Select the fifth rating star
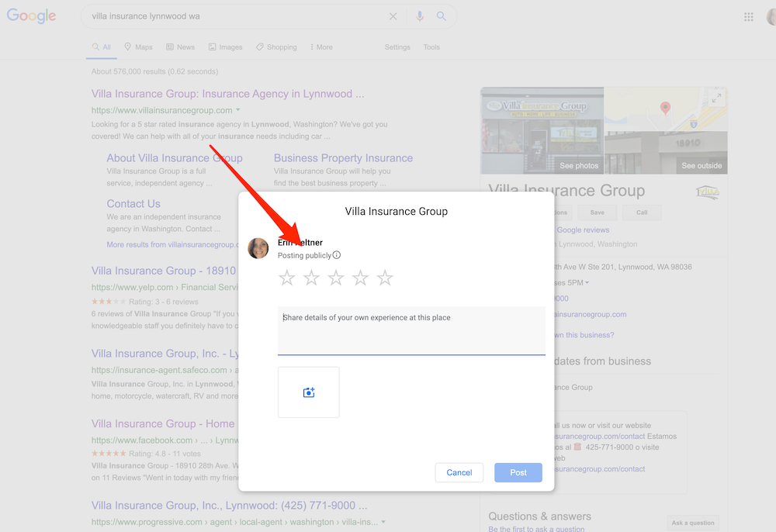Viewport: 776px width, 532px height. (x=385, y=278)
